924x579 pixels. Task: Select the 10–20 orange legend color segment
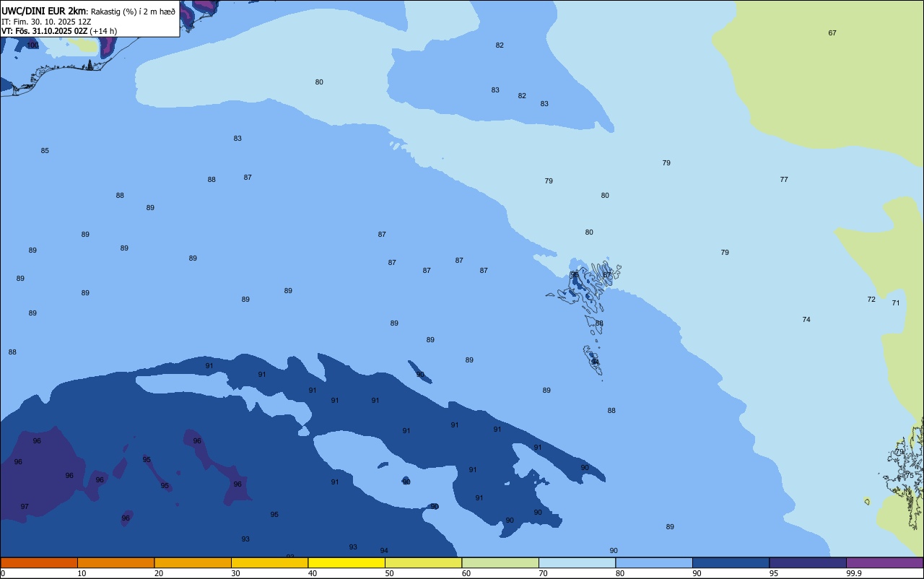click(115, 562)
